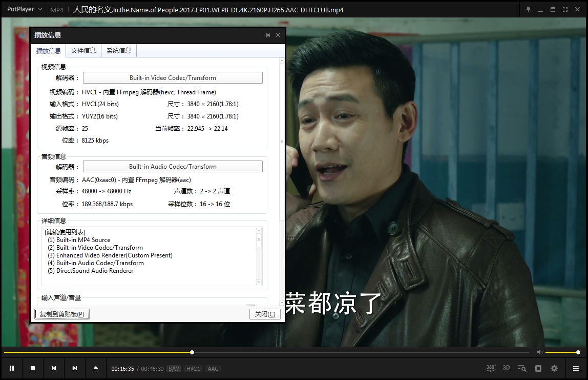Viewport: 588px width, 380px height.
Task: Close the PotPlayer window
Action: coord(578,10)
